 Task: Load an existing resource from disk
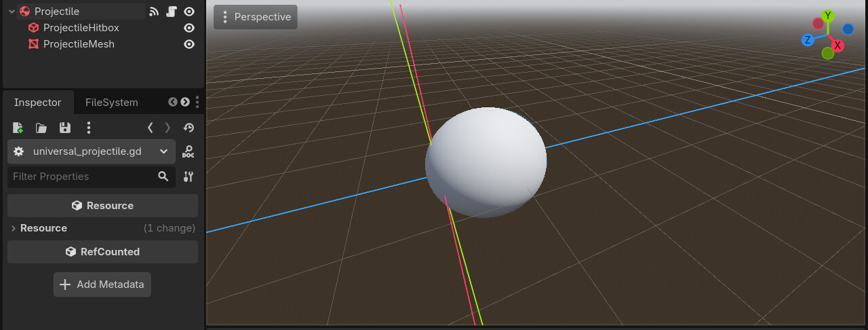click(x=41, y=128)
